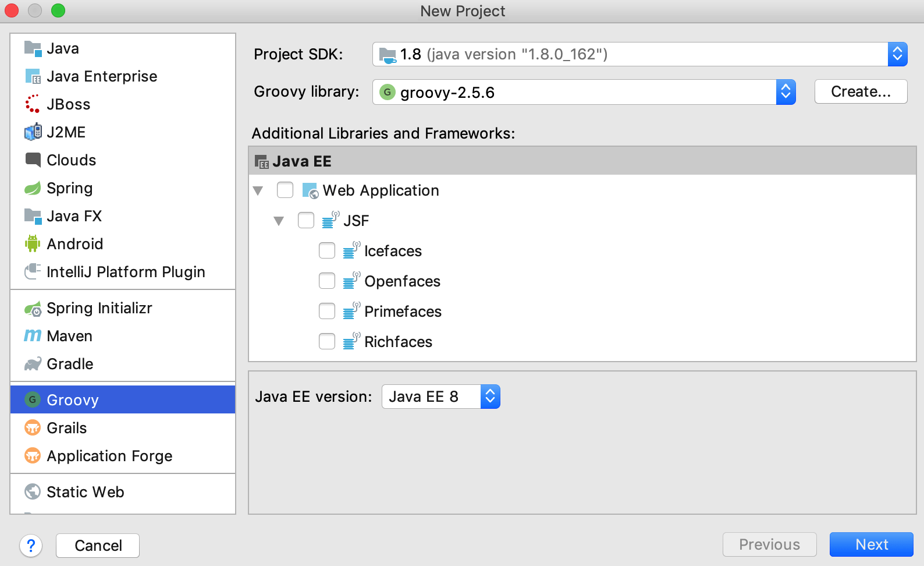This screenshot has width=924, height=566.
Task: Pick the JBoss red dots icon
Action: tap(33, 104)
